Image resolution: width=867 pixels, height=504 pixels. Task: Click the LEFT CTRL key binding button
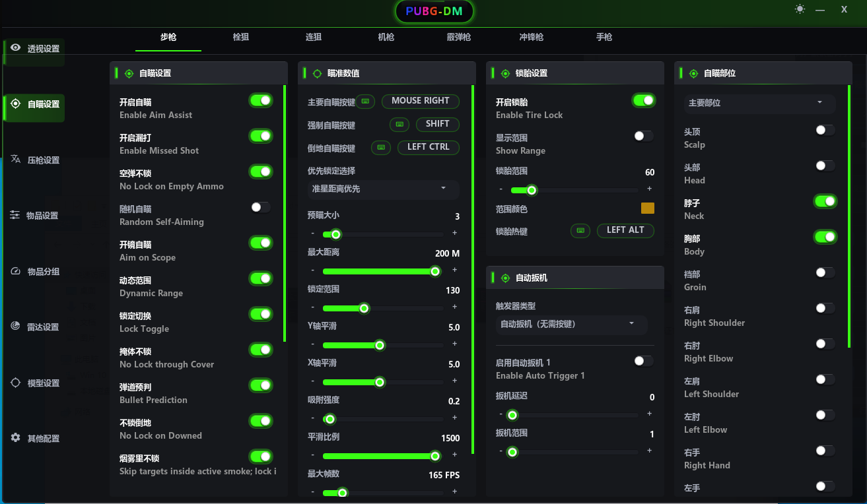(429, 147)
